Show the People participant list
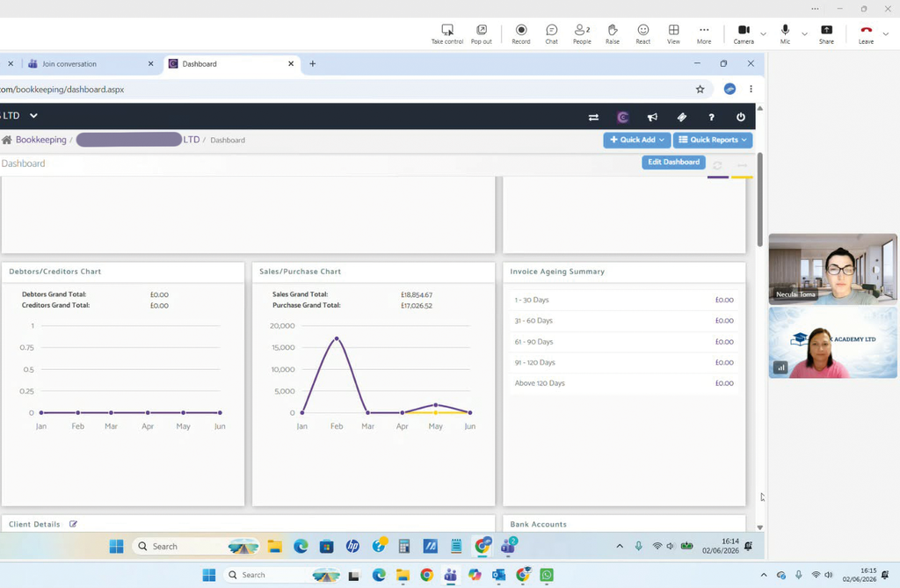 tap(582, 34)
